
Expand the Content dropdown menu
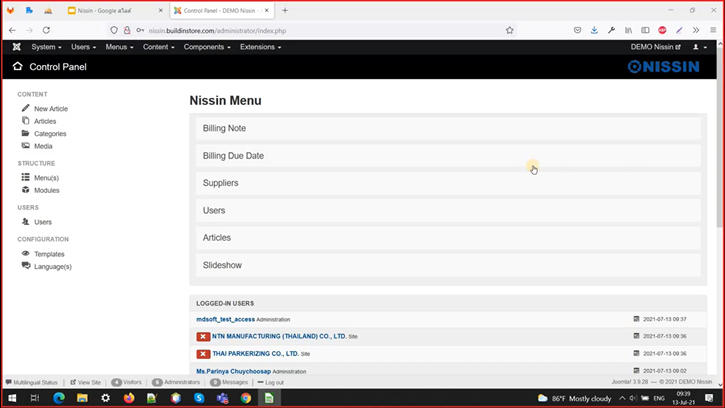point(159,47)
